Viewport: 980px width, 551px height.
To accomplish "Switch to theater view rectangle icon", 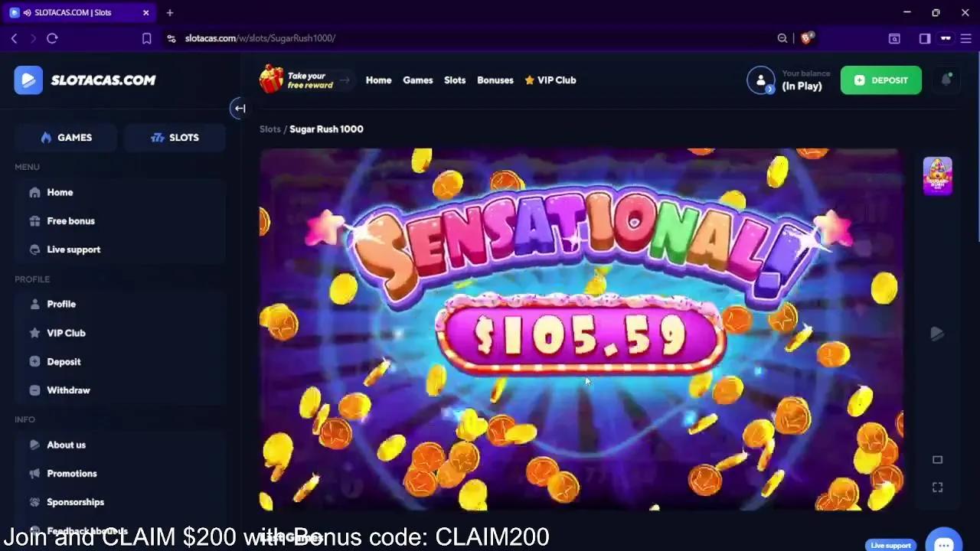I will pos(937,459).
